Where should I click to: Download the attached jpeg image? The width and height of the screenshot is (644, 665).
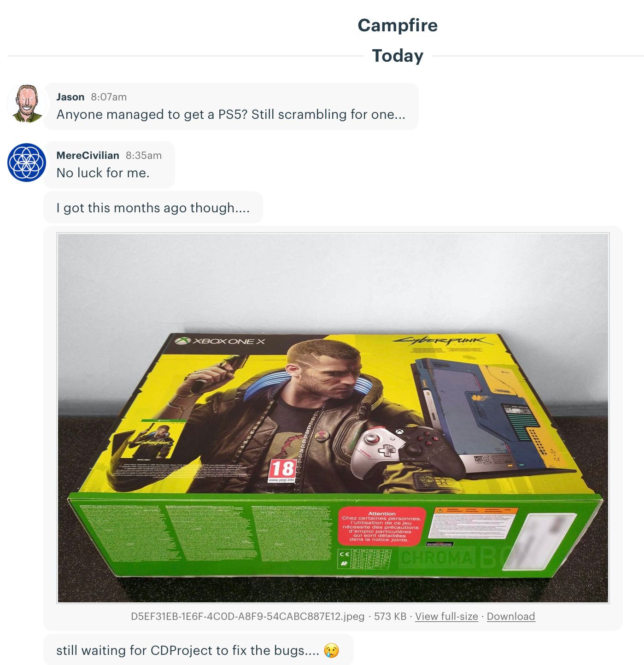[x=511, y=616]
